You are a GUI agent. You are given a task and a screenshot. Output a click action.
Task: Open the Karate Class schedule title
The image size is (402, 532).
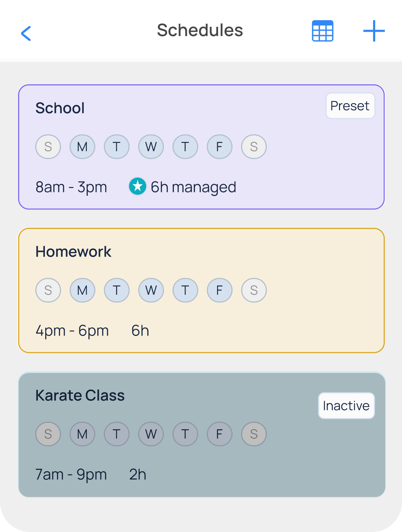[x=80, y=395]
